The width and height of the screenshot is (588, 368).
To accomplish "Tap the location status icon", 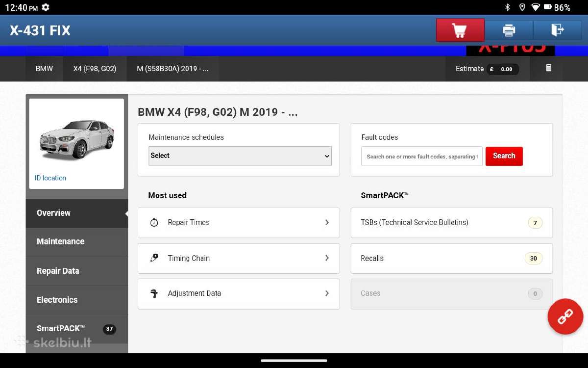I will click(522, 7).
